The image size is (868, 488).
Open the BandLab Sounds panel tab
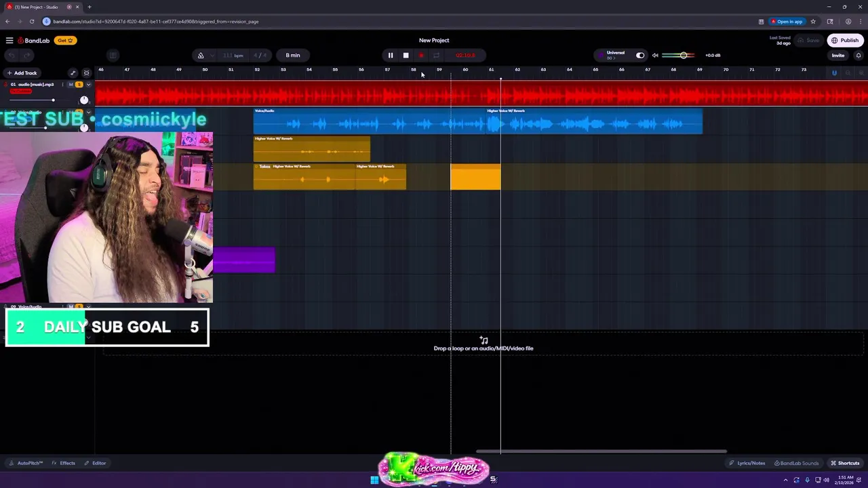coord(796,463)
